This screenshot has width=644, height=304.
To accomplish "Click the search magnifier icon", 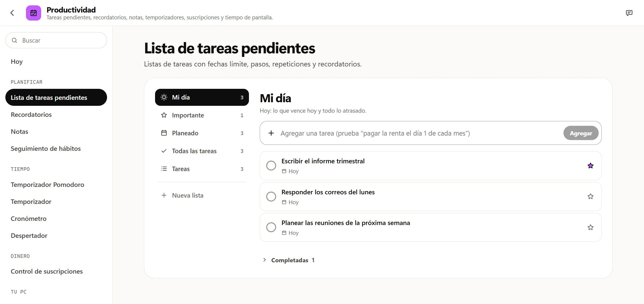I will (x=14, y=40).
